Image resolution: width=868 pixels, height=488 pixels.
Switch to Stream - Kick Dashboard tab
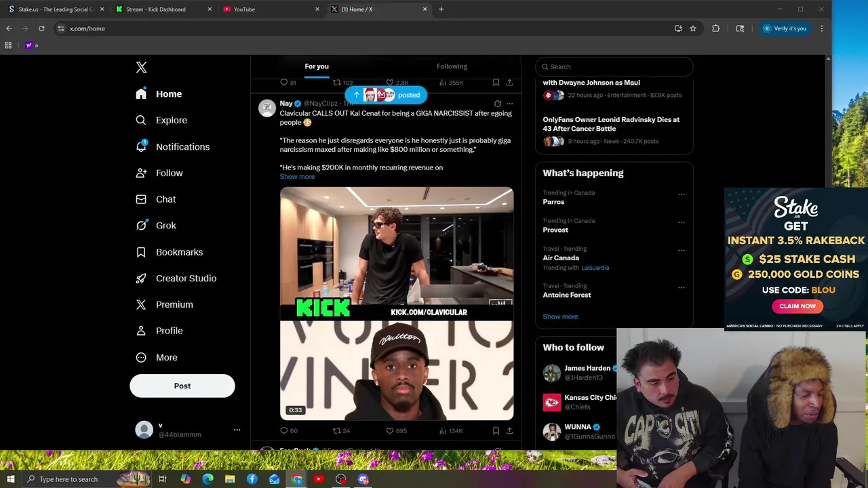coord(163,9)
